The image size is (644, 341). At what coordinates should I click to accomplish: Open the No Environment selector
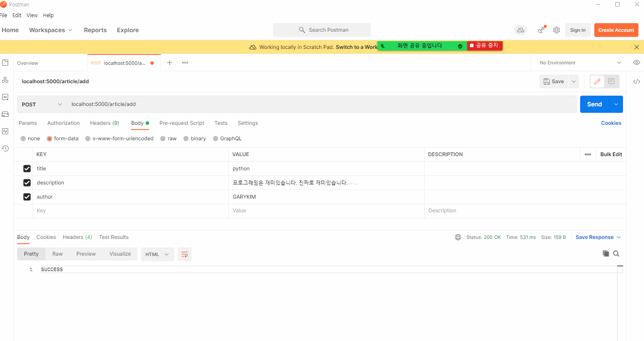(579, 63)
